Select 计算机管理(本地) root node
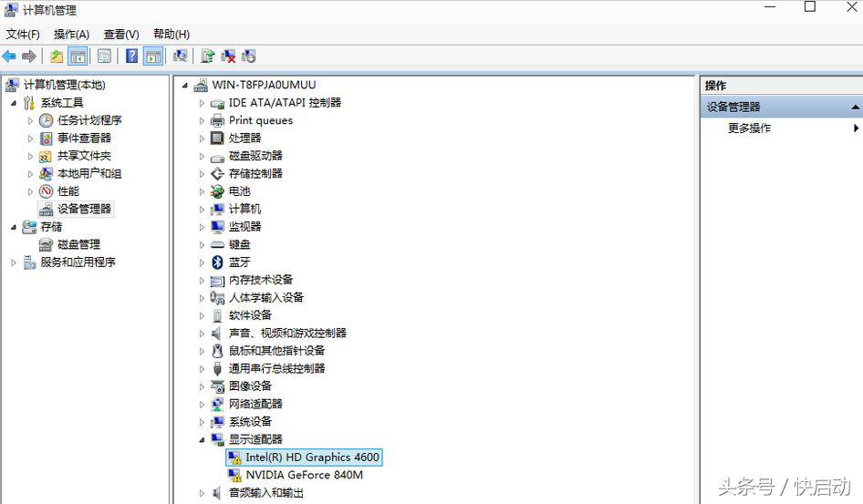863x504 pixels. pos(65,85)
